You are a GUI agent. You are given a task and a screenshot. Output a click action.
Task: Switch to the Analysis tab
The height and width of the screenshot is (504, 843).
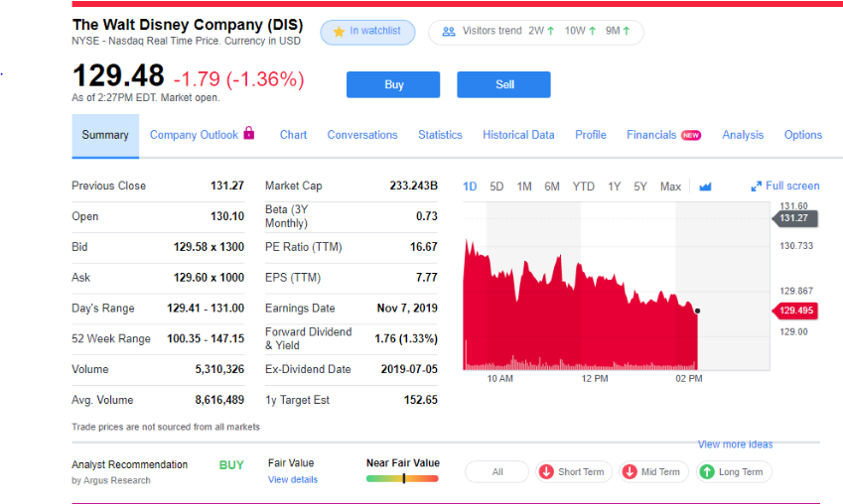tap(743, 135)
